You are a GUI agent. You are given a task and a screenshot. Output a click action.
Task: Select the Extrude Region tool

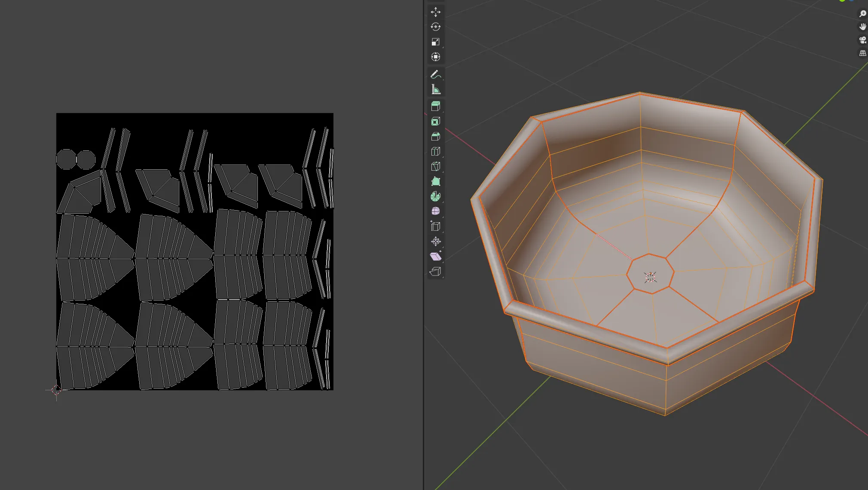click(435, 106)
